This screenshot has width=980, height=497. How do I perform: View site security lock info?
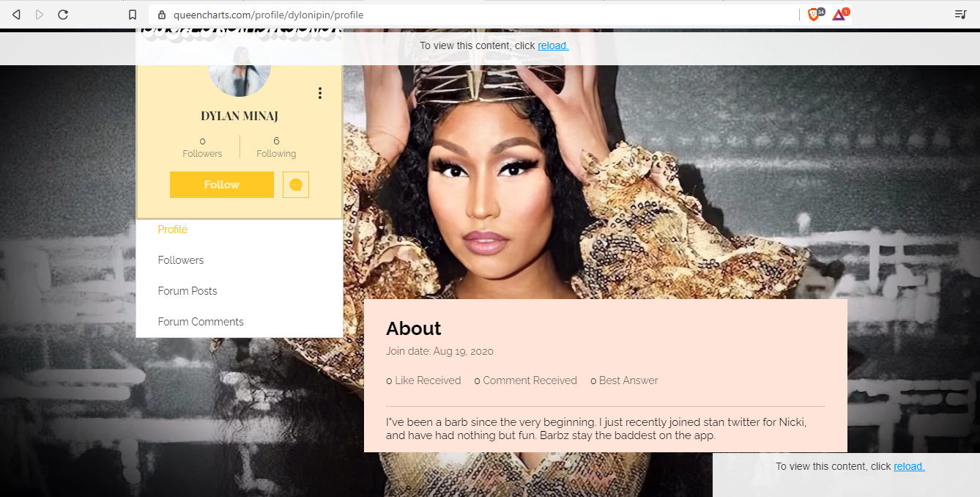[162, 15]
